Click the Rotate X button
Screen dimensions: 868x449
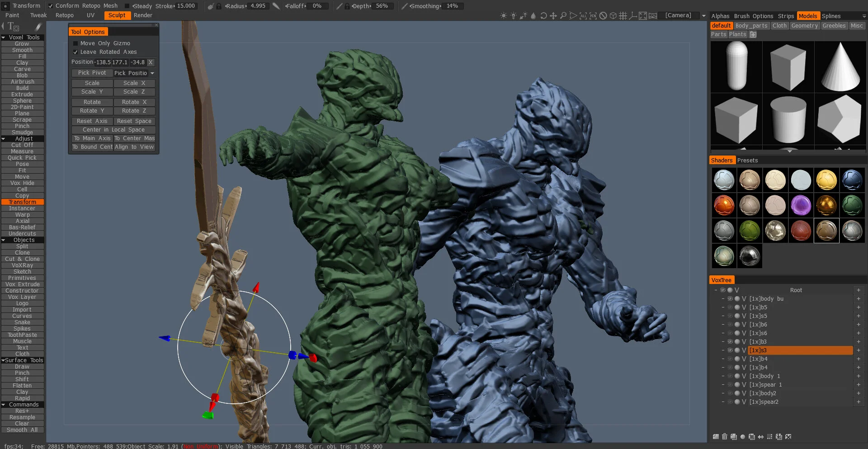134,102
